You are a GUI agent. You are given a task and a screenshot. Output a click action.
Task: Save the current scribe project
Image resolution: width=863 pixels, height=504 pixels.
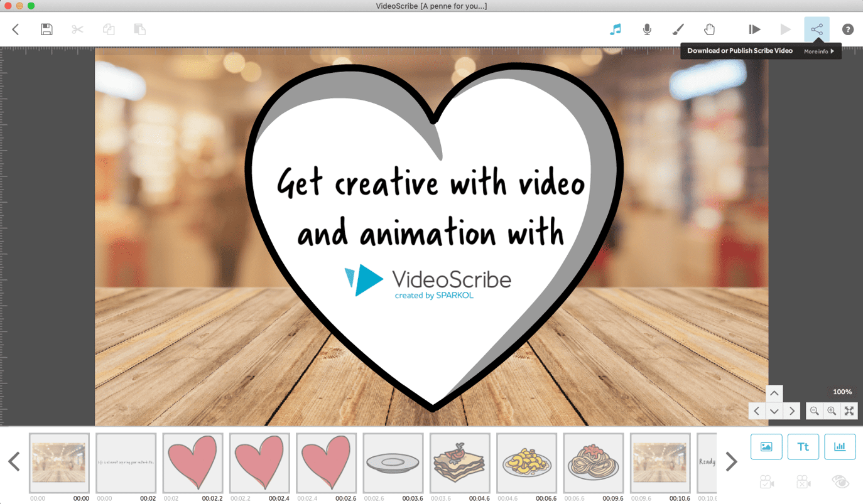point(46,29)
